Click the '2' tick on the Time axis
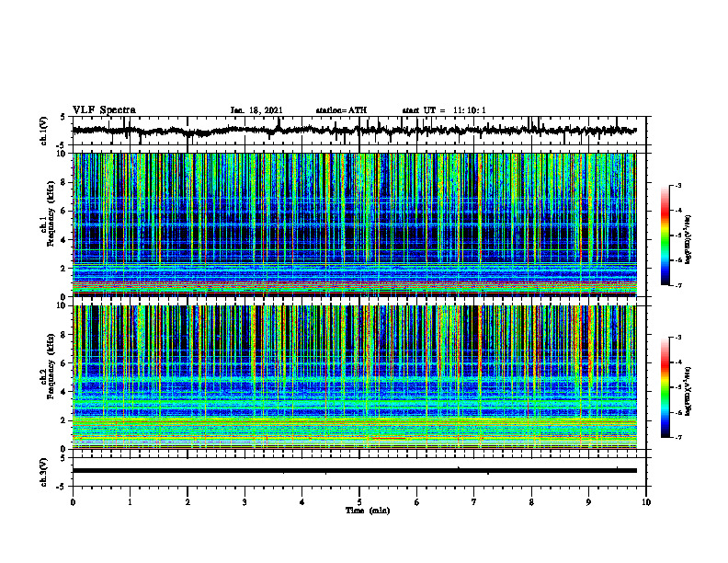728x563 pixels. click(x=188, y=502)
